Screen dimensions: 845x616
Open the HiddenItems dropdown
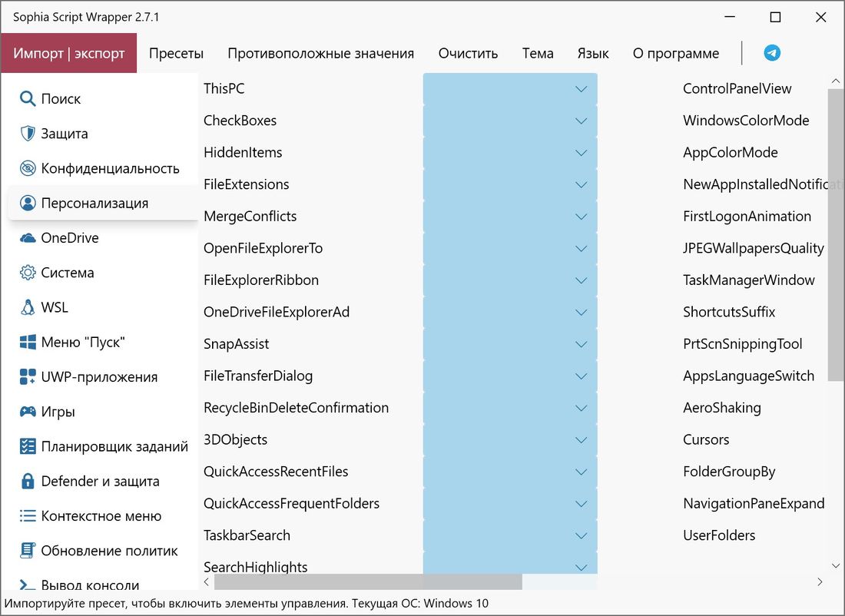coord(582,152)
